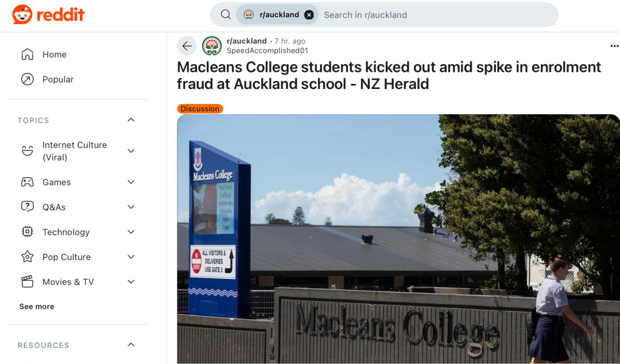The height and width of the screenshot is (364, 620).
Task: Click the Technology chip icon
Action: (27, 232)
